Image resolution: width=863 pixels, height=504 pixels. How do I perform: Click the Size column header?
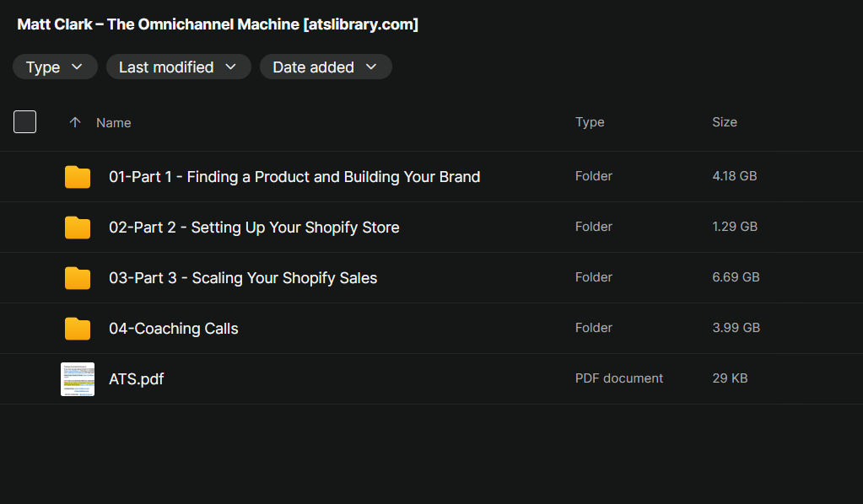tap(725, 122)
